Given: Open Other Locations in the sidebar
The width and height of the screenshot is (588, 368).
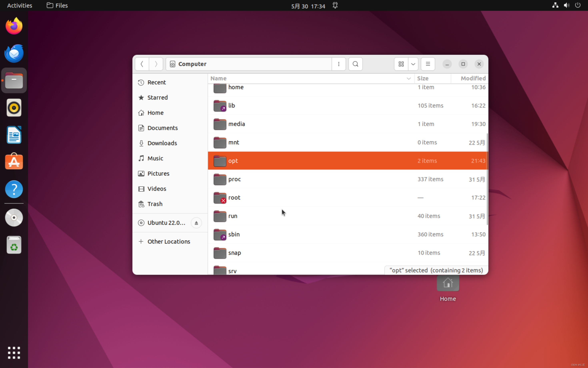Looking at the screenshot, I should click(169, 241).
